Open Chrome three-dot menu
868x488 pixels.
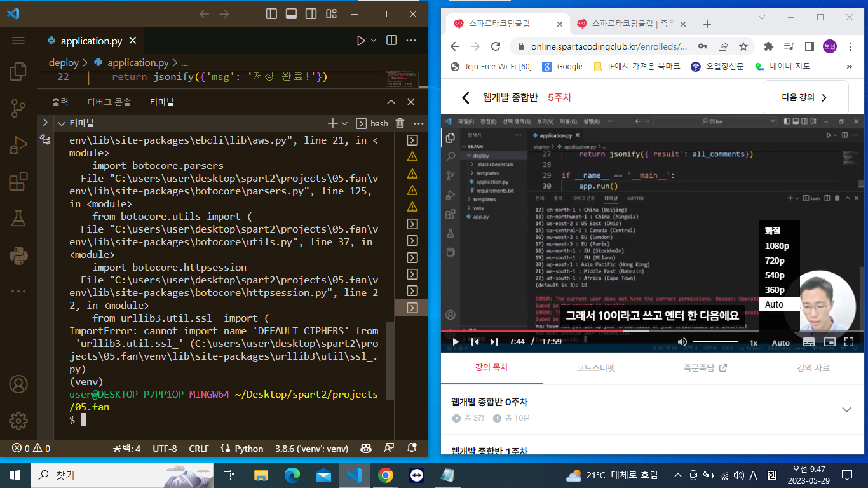tap(850, 46)
